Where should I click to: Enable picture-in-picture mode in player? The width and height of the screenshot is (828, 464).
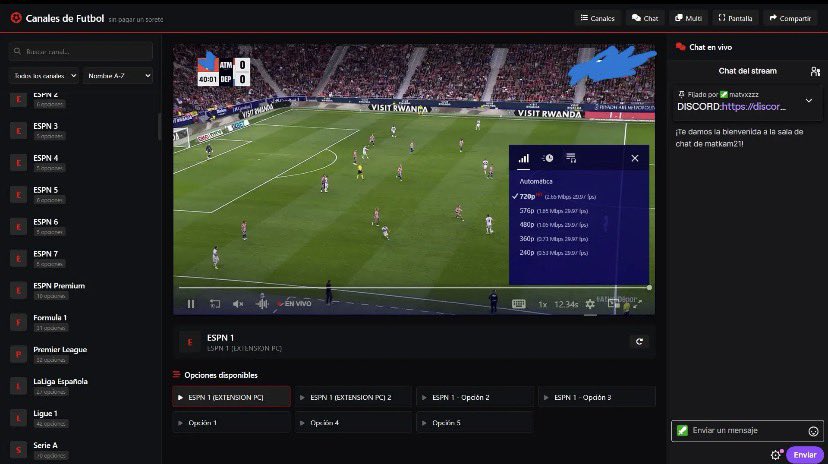coord(613,304)
